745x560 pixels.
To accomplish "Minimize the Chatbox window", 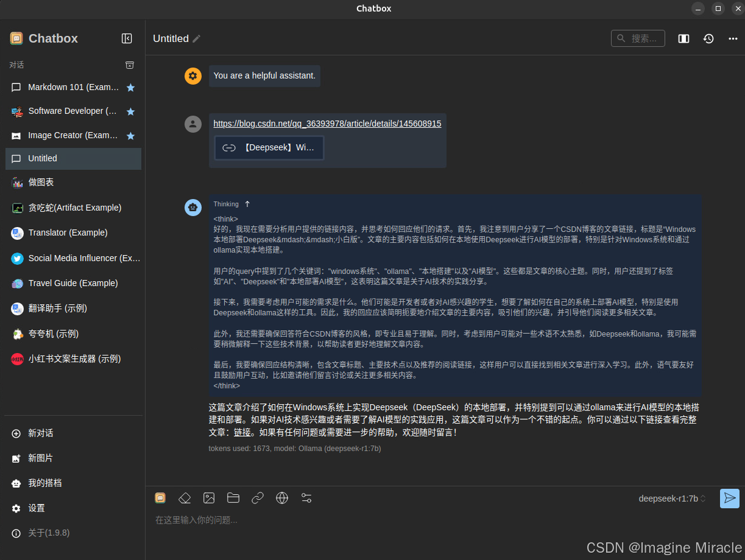I will coord(698,9).
